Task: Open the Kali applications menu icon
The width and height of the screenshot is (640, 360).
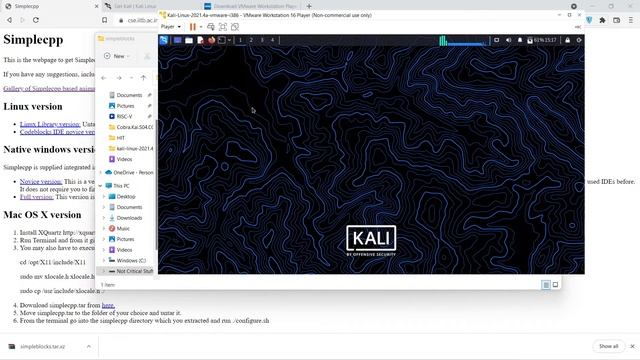Action: point(164,40)
